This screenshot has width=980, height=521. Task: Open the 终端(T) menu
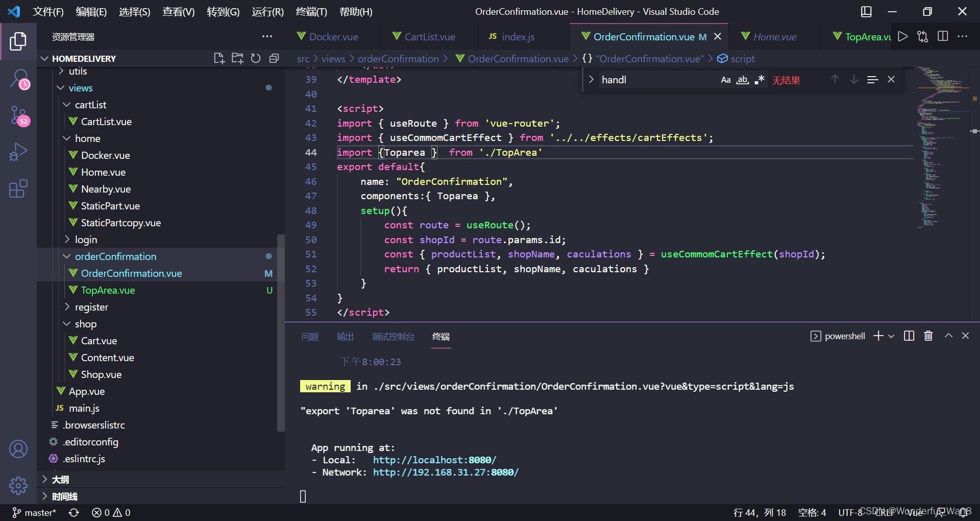pyautogui.click(x=311, y=12)
